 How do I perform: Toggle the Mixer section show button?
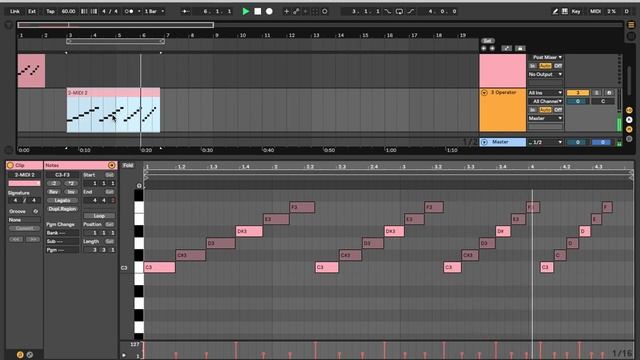click(x=629, y=129)
